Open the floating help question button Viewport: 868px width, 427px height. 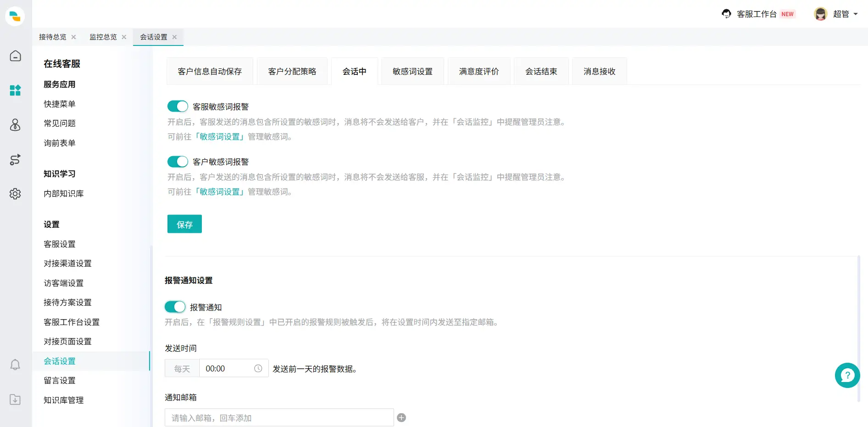tap(847, 376)
